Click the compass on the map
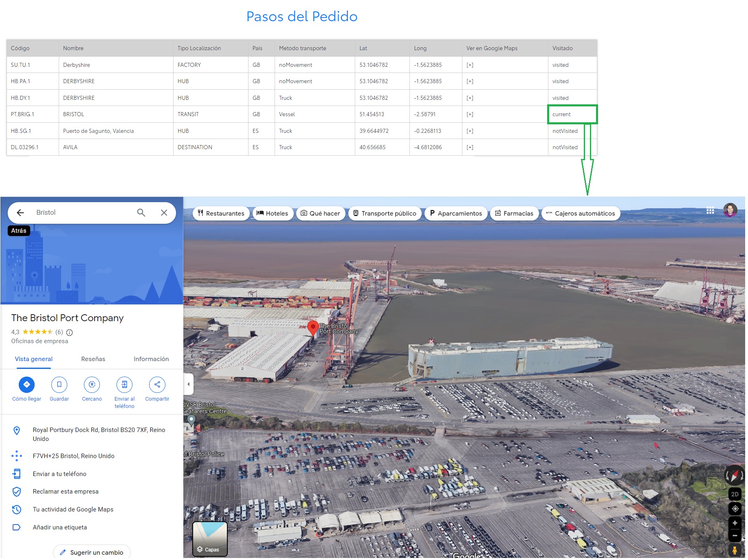The width and height of the screenshot is (748, 560). (x=734, y=475)
